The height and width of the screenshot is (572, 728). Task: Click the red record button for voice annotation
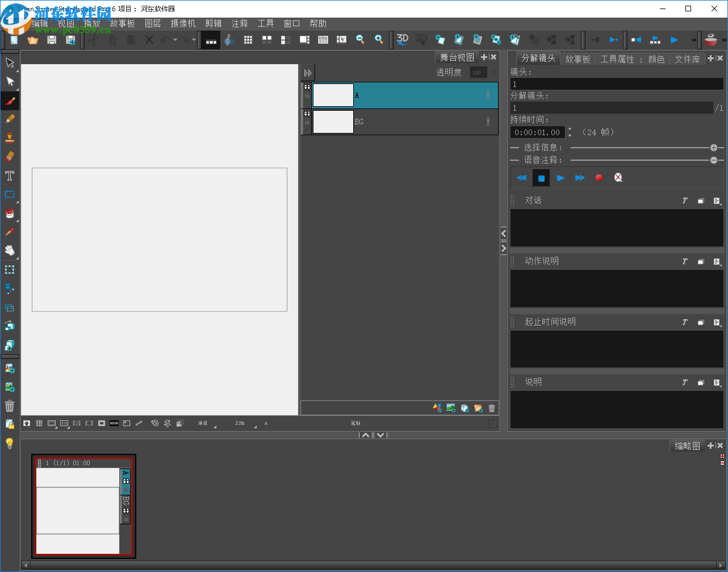pos(599,178)
